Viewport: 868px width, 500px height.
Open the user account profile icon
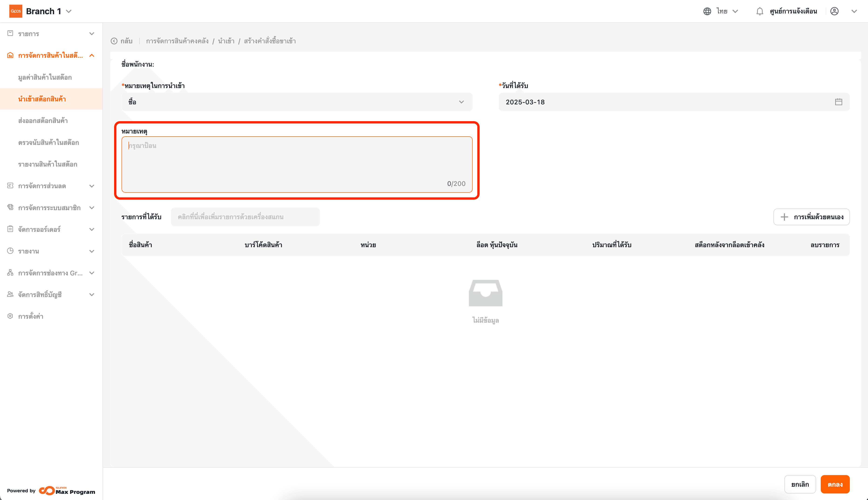coord(834,11)
